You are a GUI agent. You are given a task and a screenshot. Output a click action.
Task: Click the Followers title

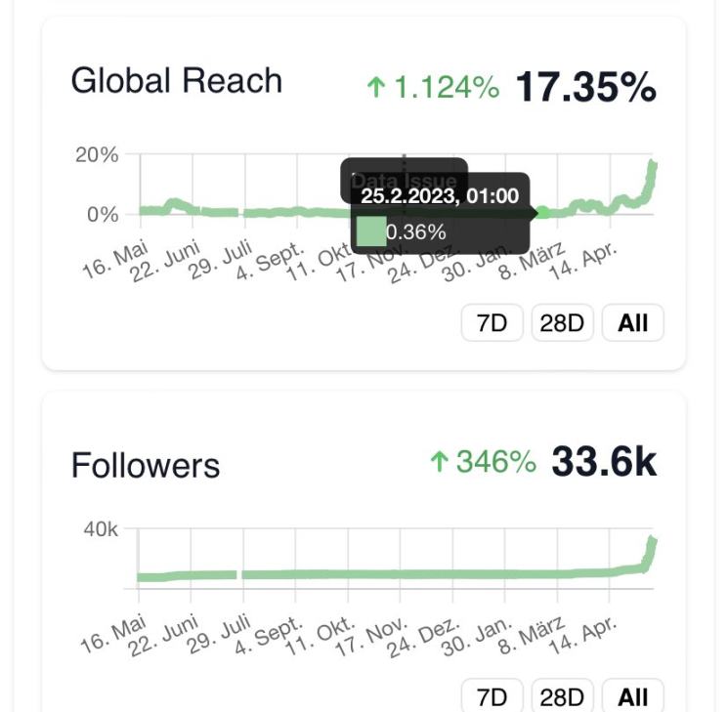pos(145,465)
